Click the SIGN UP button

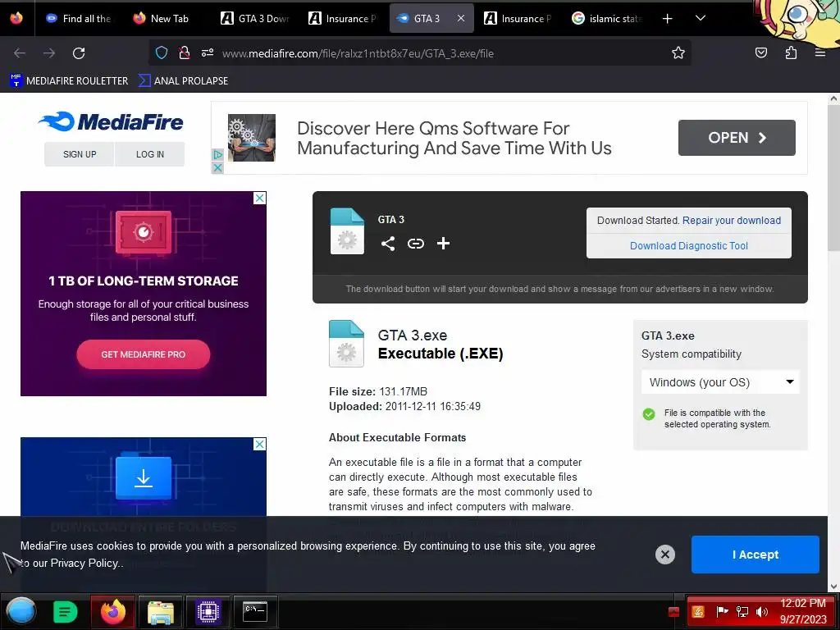[x=80, y=154]
